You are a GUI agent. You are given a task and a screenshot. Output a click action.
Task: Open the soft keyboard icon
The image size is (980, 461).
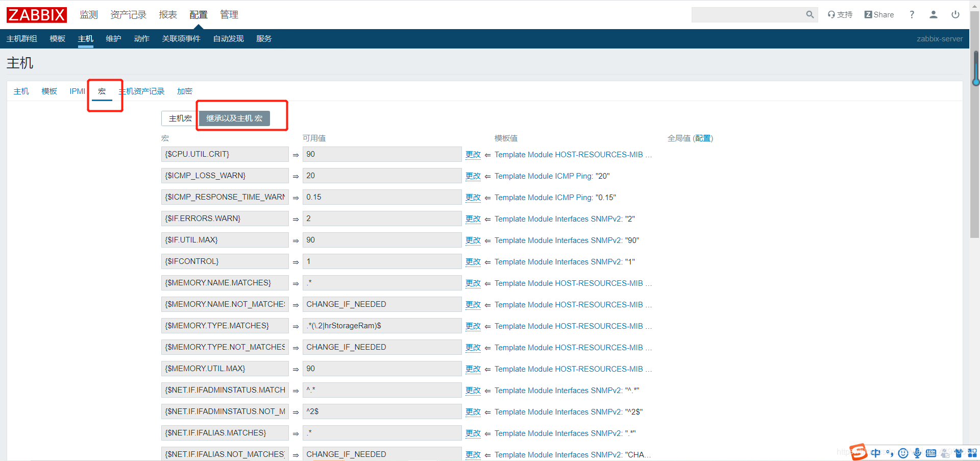click(x=931, y=453)
